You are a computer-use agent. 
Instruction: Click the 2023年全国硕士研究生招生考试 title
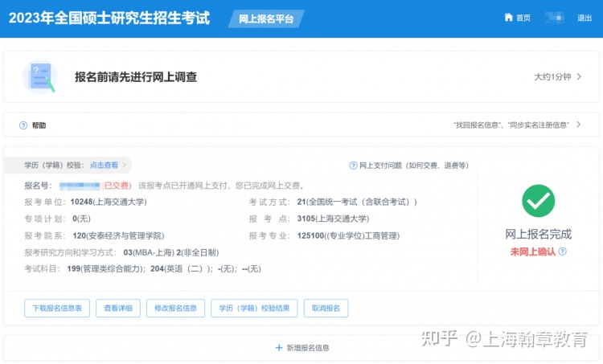click(109, 18)
